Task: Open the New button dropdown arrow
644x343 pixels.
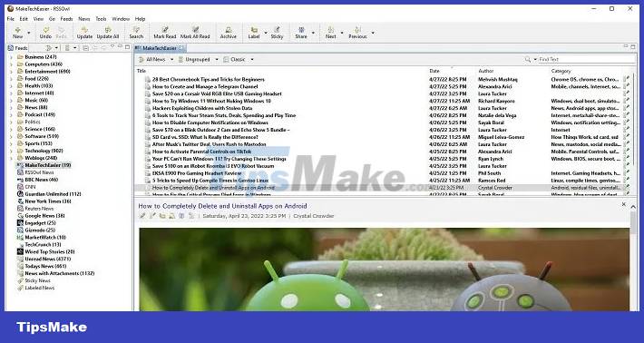Action: 29,33
